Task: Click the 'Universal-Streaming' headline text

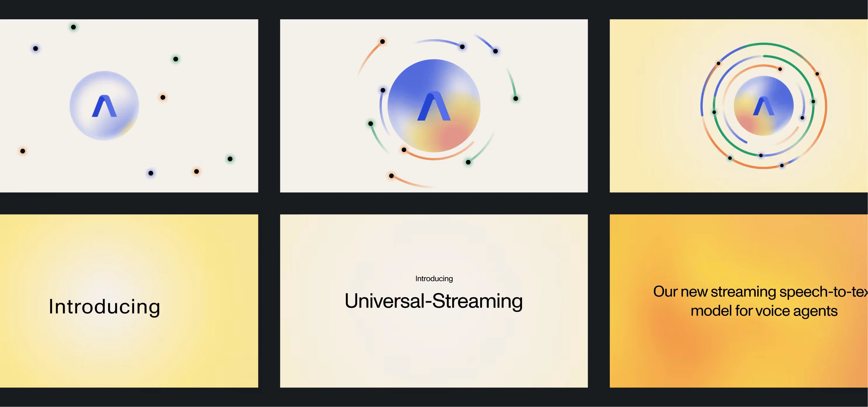Action: (434, 301)
